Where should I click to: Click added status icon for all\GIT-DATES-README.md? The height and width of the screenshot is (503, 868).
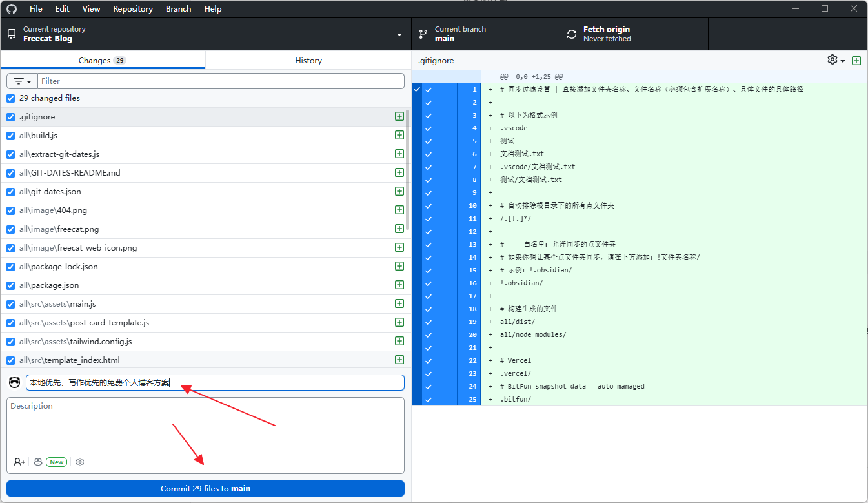pos(399,173)
